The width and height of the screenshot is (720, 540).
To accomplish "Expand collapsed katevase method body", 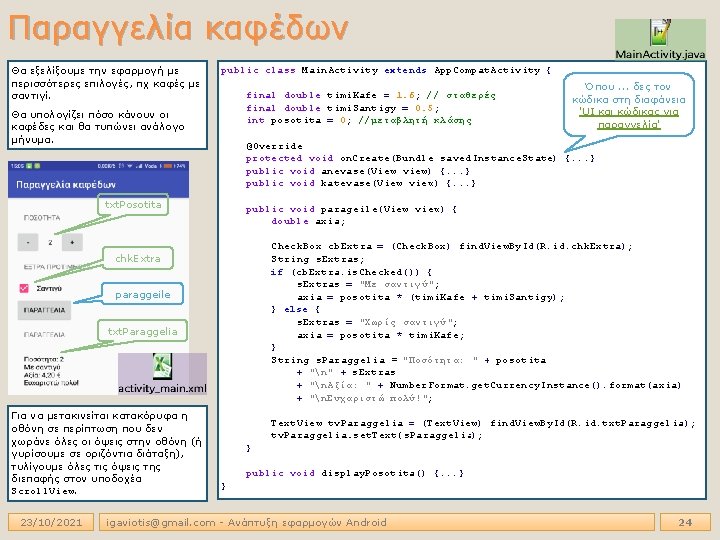I will tap(461, 183).
